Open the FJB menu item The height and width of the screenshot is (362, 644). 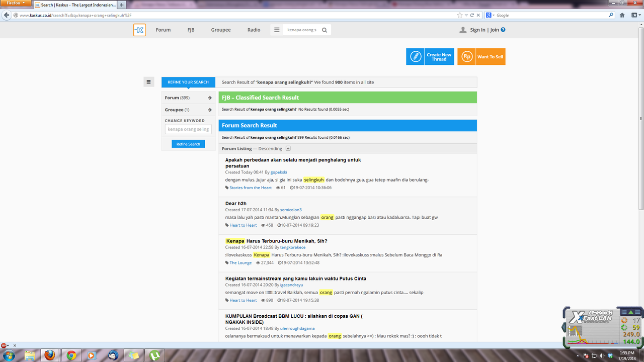point(191,30)
